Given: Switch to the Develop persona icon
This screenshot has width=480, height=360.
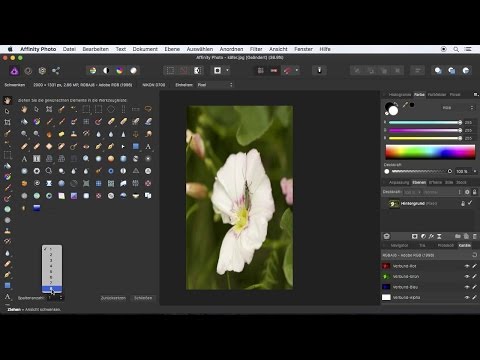Looking at the screenshot, I should point(42,71).
